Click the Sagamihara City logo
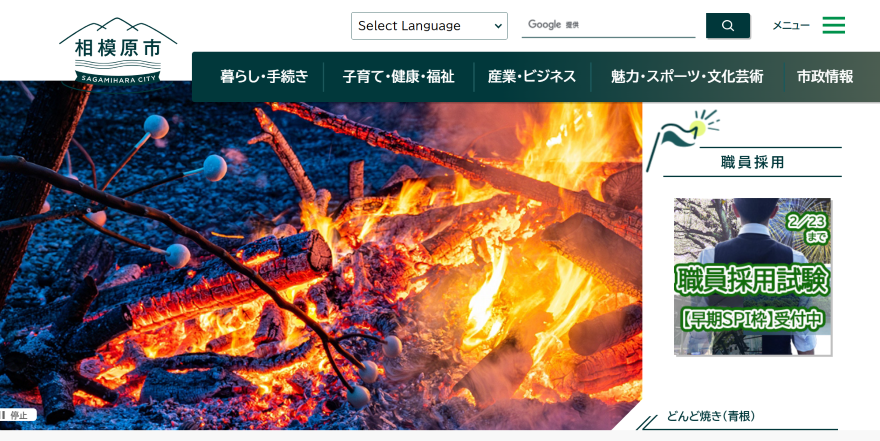Viewport: 880px width, 441px height. pyautogui.click(x=118, y=52)
